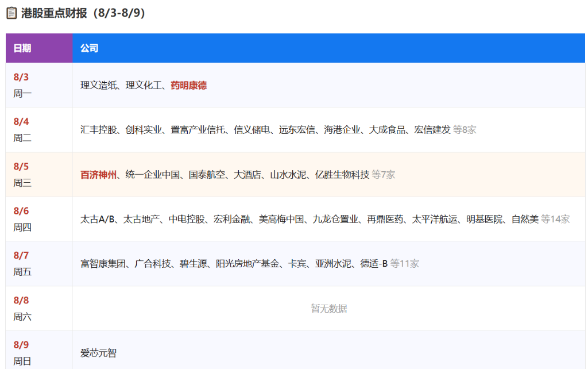
Task: Click 汇丰控股 in the 8/4 row
Action: (98, 130)
